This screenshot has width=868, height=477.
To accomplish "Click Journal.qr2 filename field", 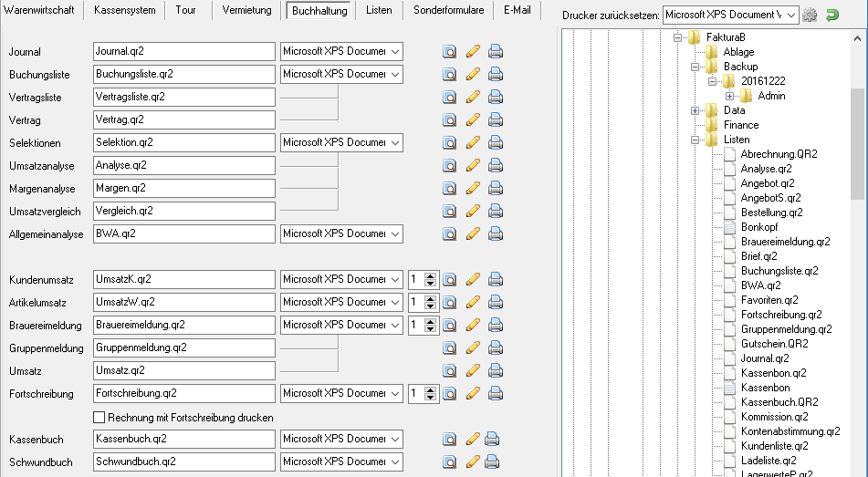I will 184,51.
